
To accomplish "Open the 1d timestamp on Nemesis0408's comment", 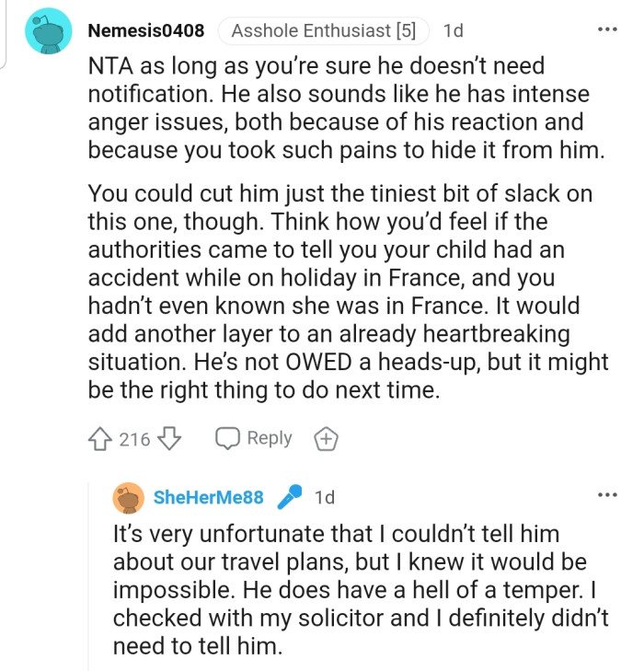I will [x=453, y=31].
